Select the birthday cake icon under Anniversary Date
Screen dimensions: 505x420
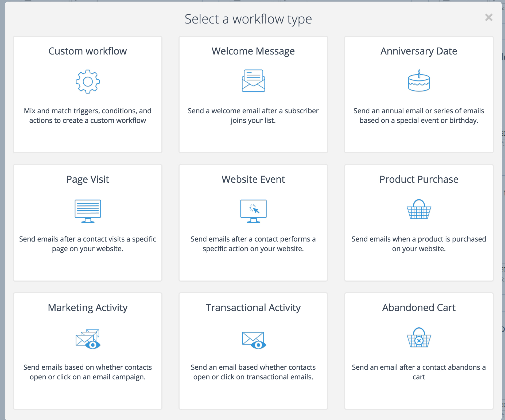pos(418,81)
